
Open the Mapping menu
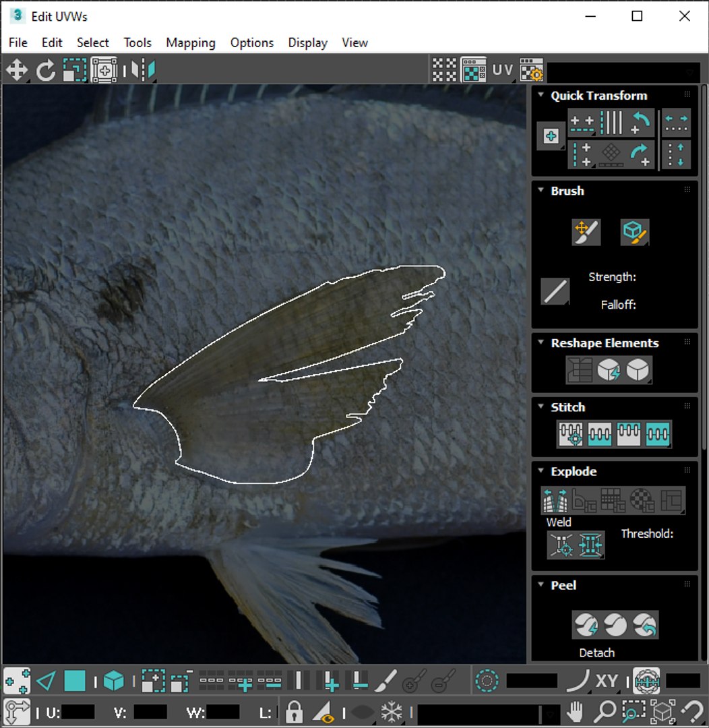[191, 42]
